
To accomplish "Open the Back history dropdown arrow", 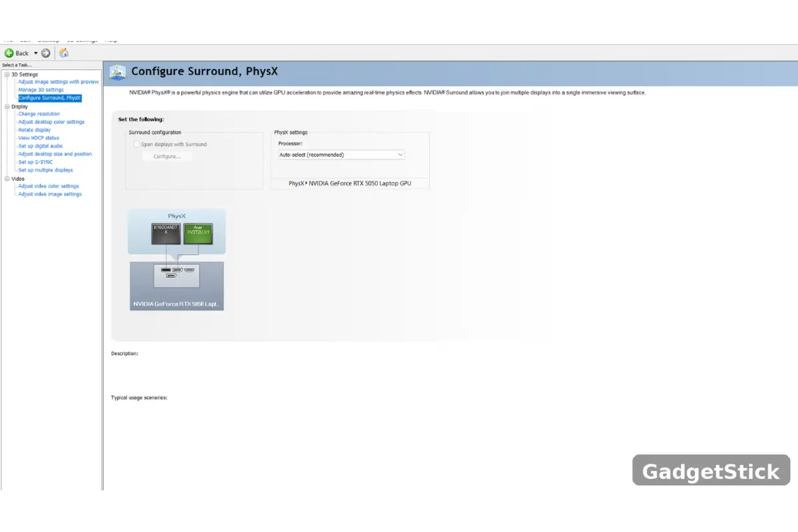I will tap(36, 53).
